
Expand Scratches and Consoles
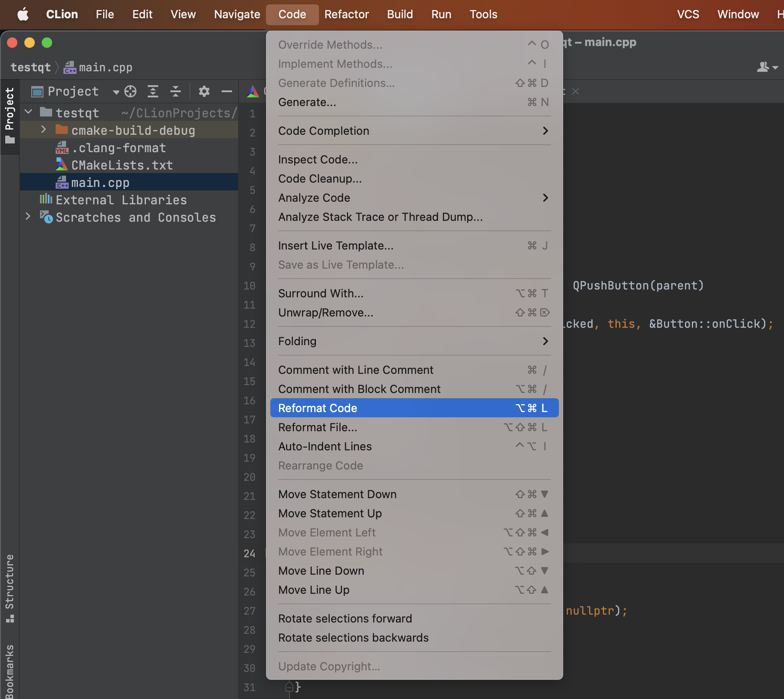pyautogui.click(x=28, y=217)
